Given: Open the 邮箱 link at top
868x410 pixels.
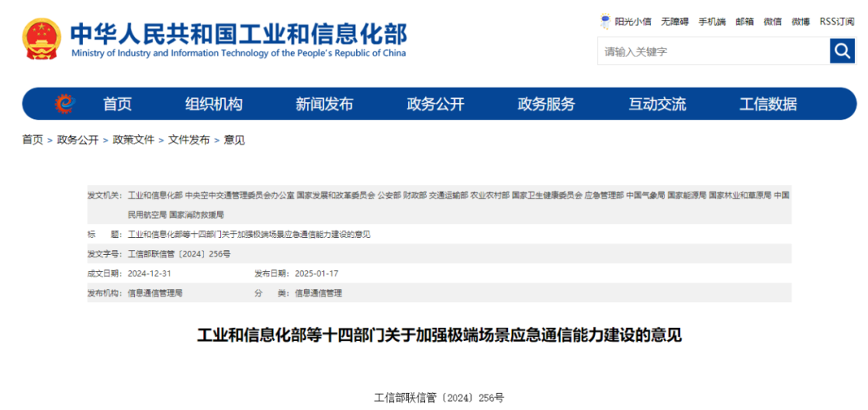Looking at the screenshot, I should coord(745,22).
